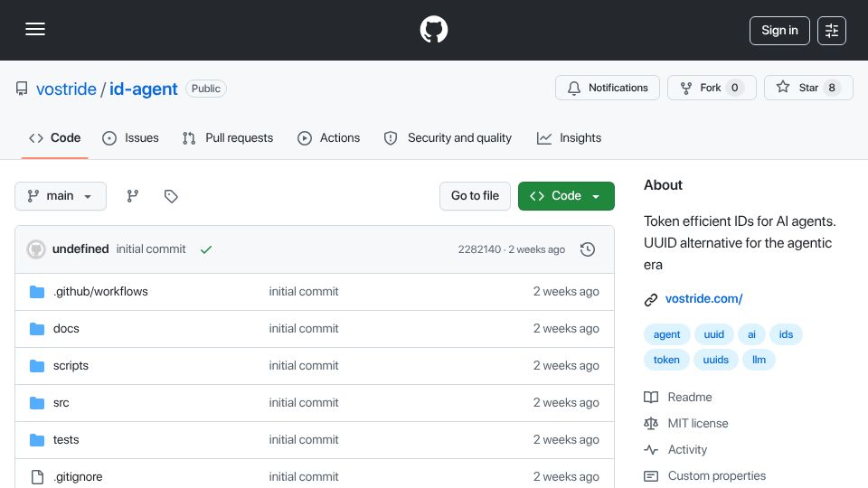Select the uuids topic tag
Screen dimensions: 868x488
(715, 360)
